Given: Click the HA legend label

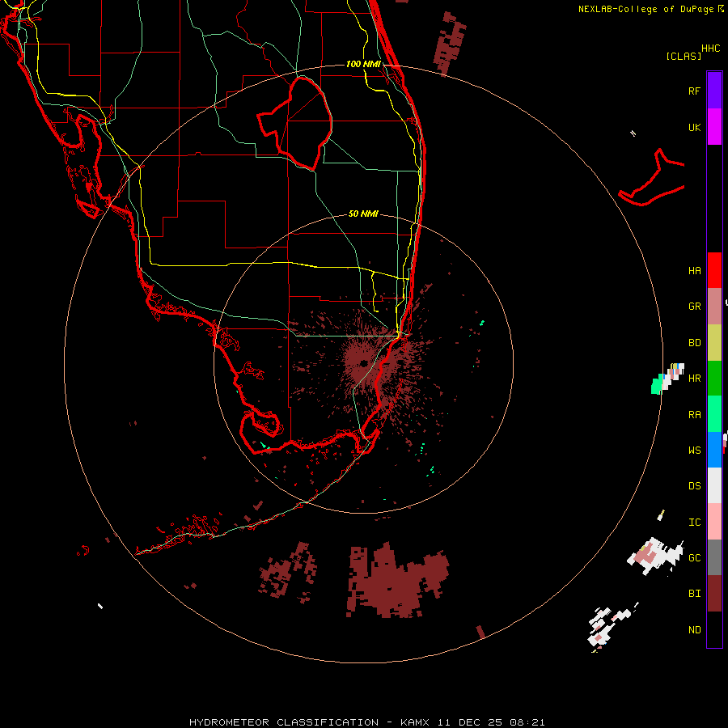Looking at the screenshot, I should tap(694, 271).
